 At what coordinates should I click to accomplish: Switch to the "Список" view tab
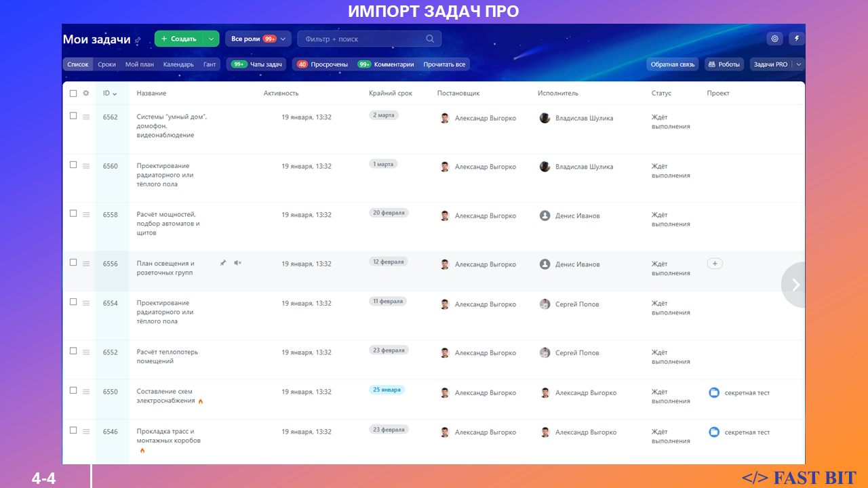pyautogui.click(x=78, y=64)
